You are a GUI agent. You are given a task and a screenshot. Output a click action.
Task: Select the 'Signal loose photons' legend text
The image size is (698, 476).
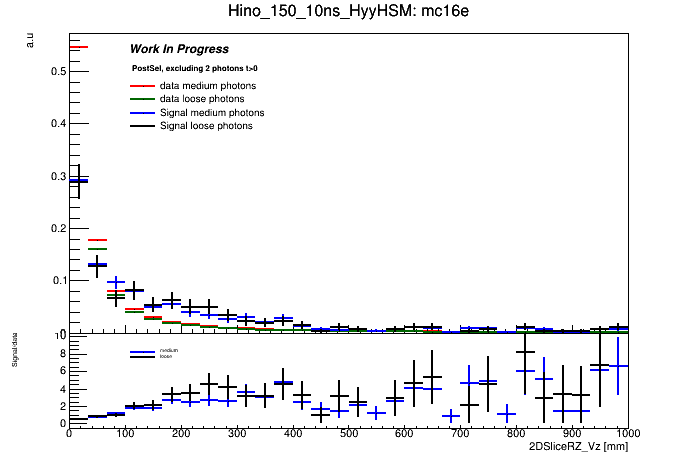206,127
